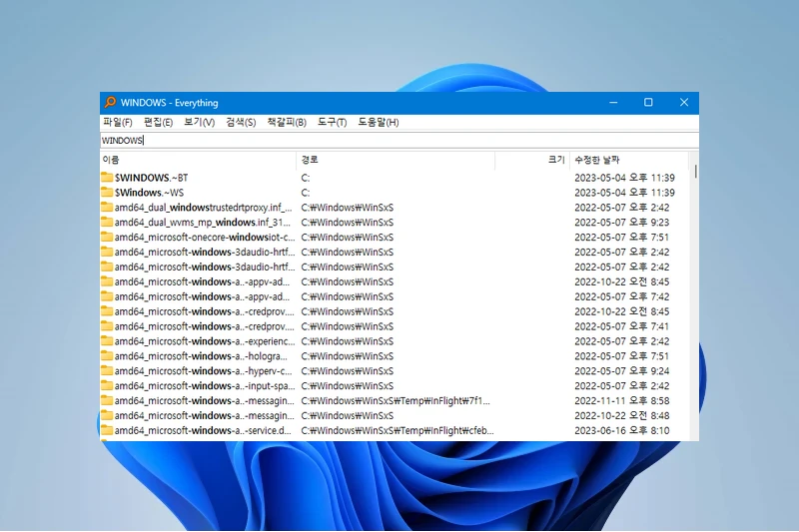Click folder icon of amd64_dual_wvms_mp_windows.inf
This screenshot has width=799, height=532.
[x=107, y=222]
